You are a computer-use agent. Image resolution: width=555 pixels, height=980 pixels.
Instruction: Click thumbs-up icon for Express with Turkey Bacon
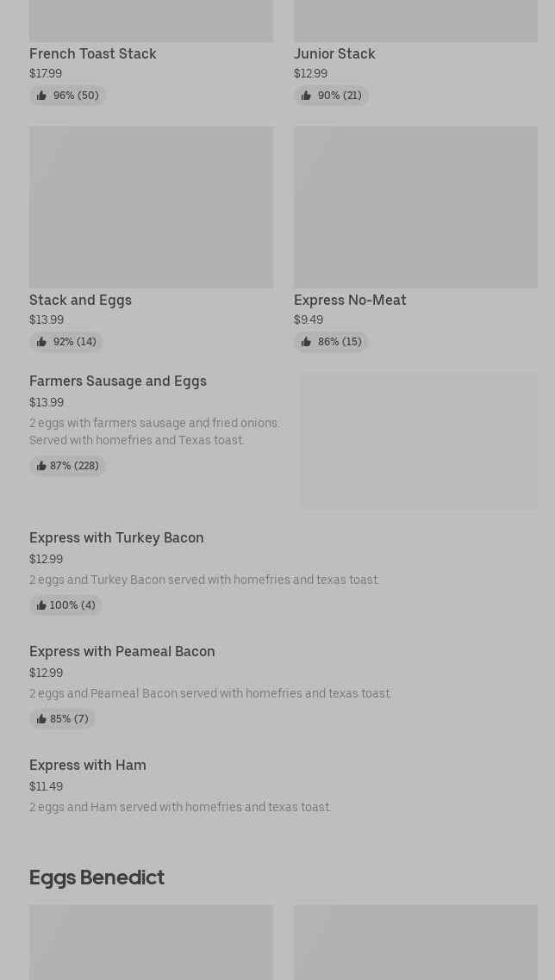[x=41, y=605]
